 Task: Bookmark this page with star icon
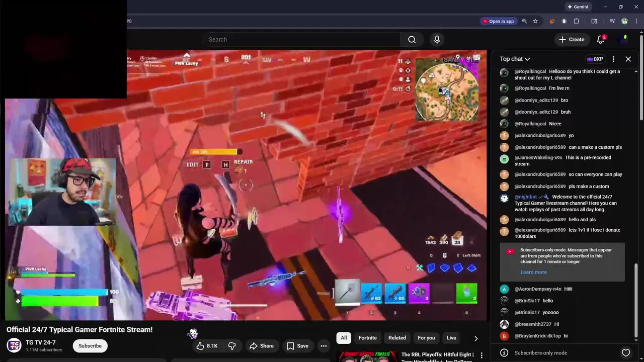click(535, 21)
